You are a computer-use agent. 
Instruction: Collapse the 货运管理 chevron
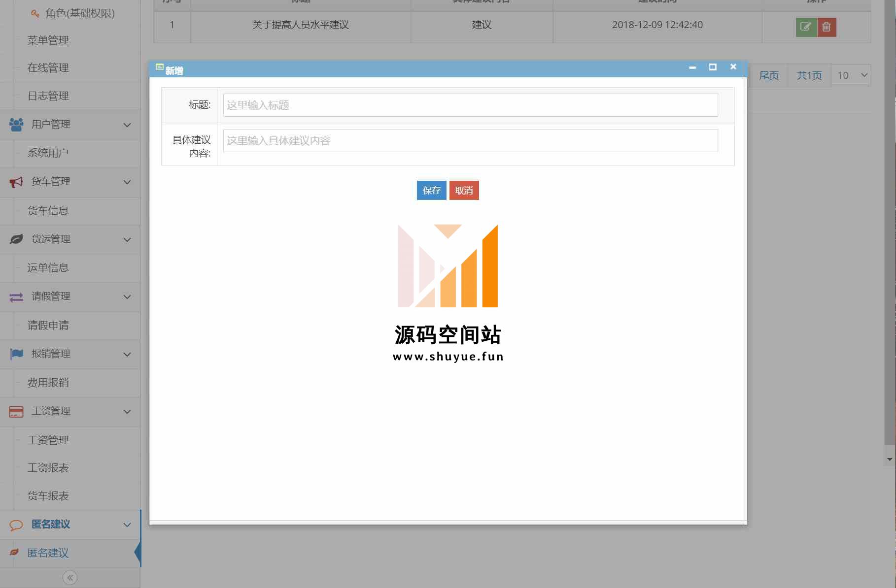127,240
